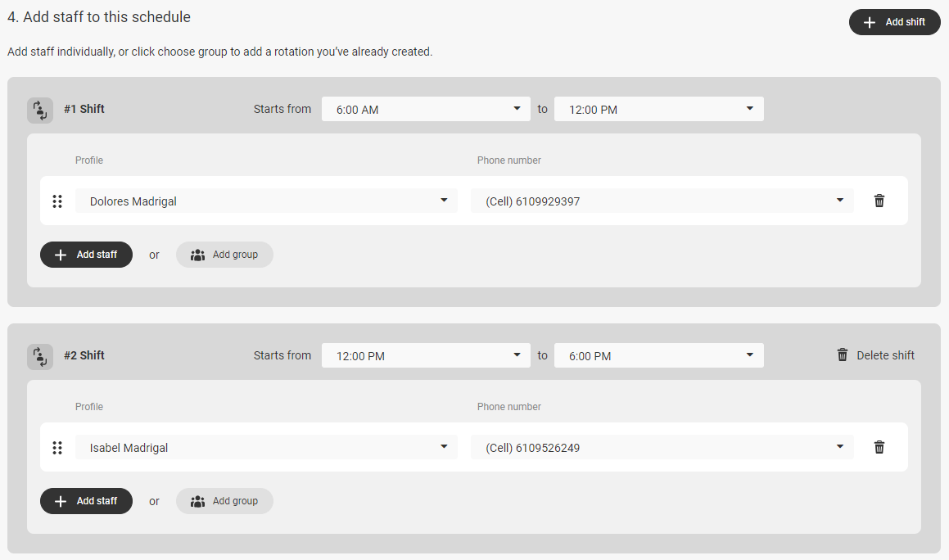The width and height of the screenshot is (949, 560).
Task: Open the 6:00 PM end time dropdown
Action: [659, 355]
